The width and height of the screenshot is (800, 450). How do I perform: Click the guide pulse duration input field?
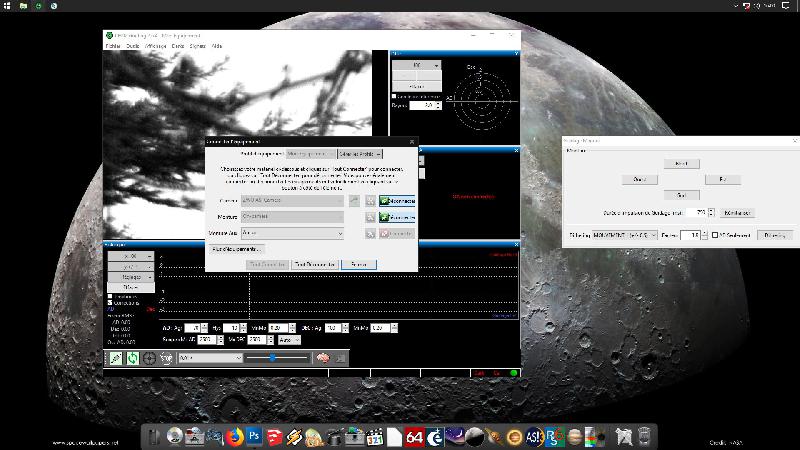697,212
